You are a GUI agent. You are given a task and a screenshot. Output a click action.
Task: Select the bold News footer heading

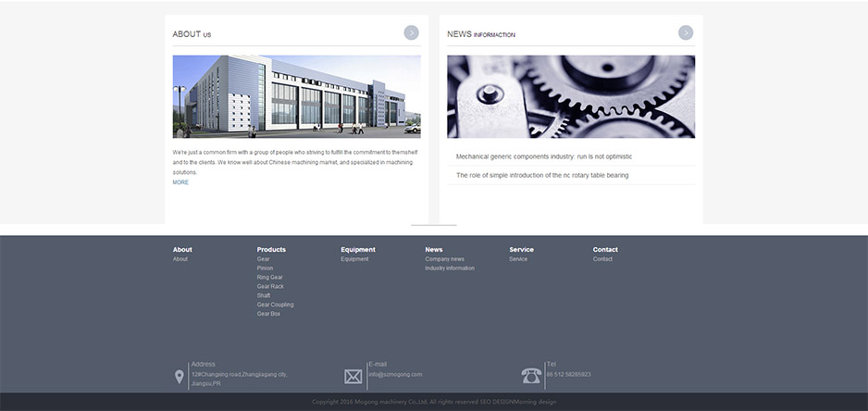[434, 249]
